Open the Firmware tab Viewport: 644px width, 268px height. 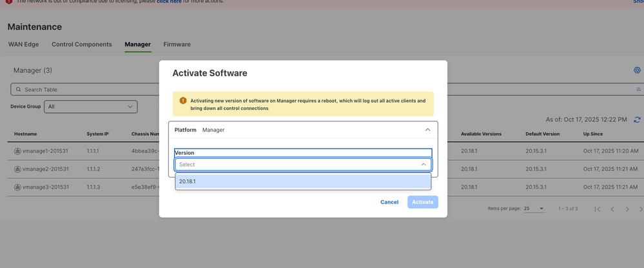pyautogui.click(x=177, y=45)
